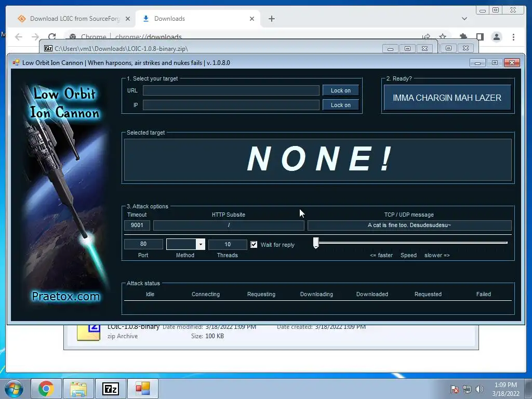The image size is (532, 399).
Task: Select the Downloads tab in Chrome
Action: (197, 19)
